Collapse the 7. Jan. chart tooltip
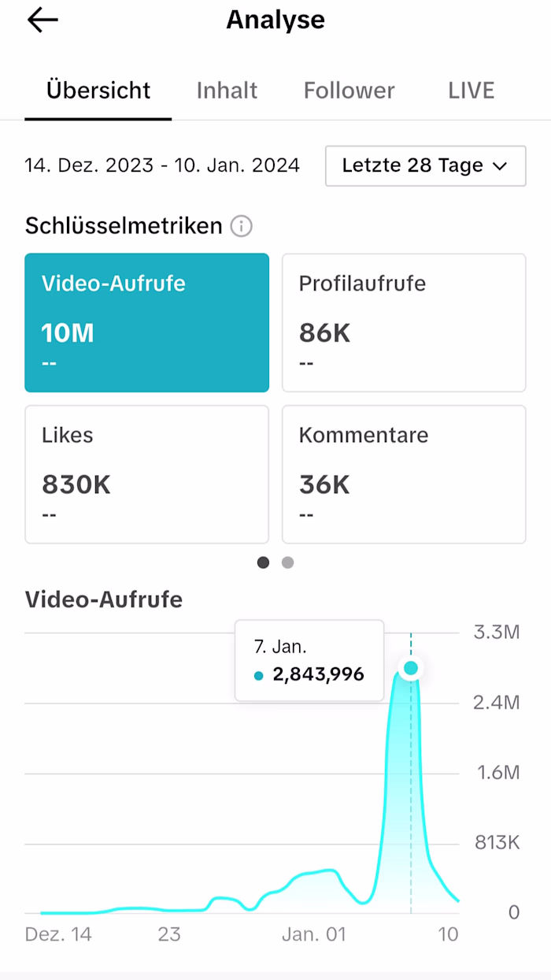Viewport: 551px width, 980px height. click(309, 660)
